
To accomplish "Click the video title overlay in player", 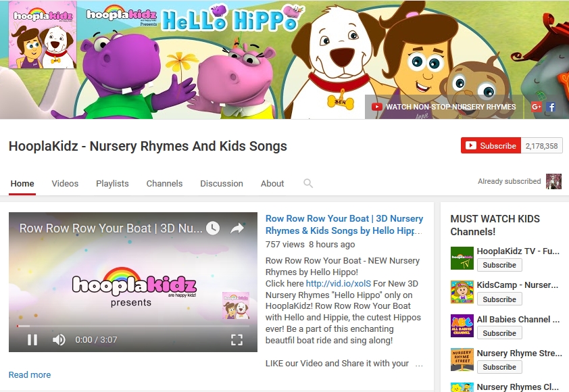I will [x=111, y=228].
